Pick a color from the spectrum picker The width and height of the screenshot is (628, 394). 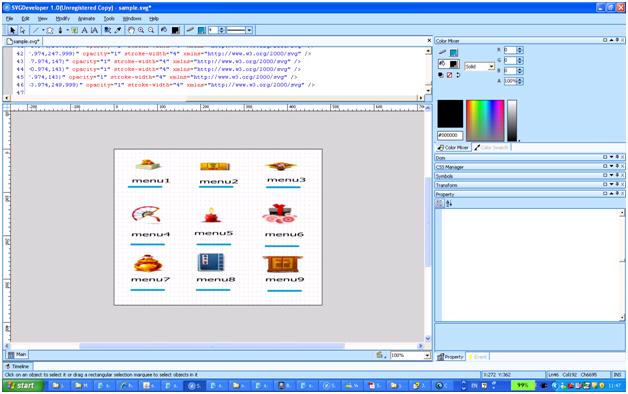pos(485,121)
